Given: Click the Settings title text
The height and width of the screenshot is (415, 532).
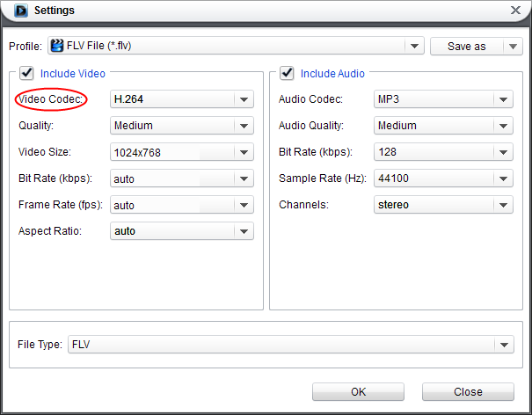Looking at the screenshot, I should tap(55, 11).
